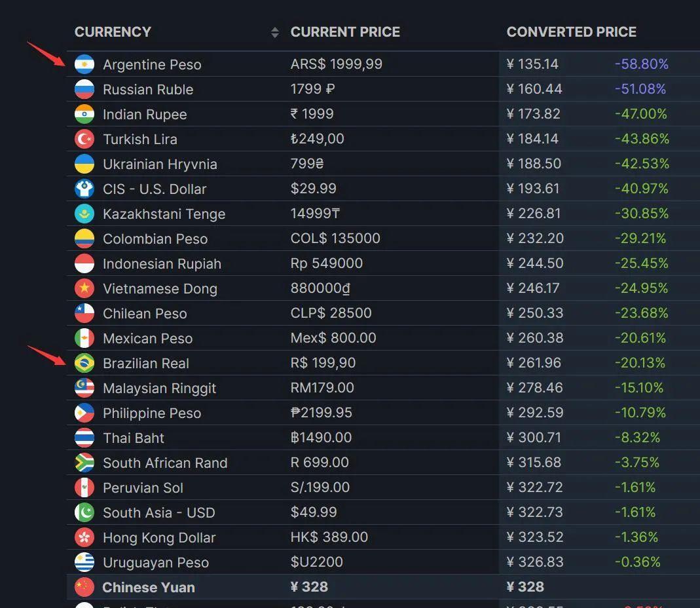Click the Vietnamese Dong flag icon

pos(84,288)
